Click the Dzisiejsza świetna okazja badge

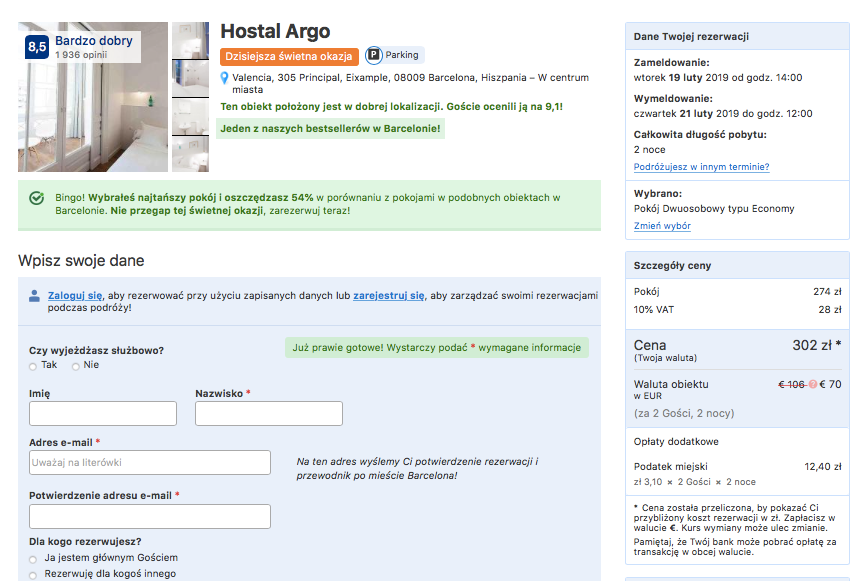tap(289, 56)
